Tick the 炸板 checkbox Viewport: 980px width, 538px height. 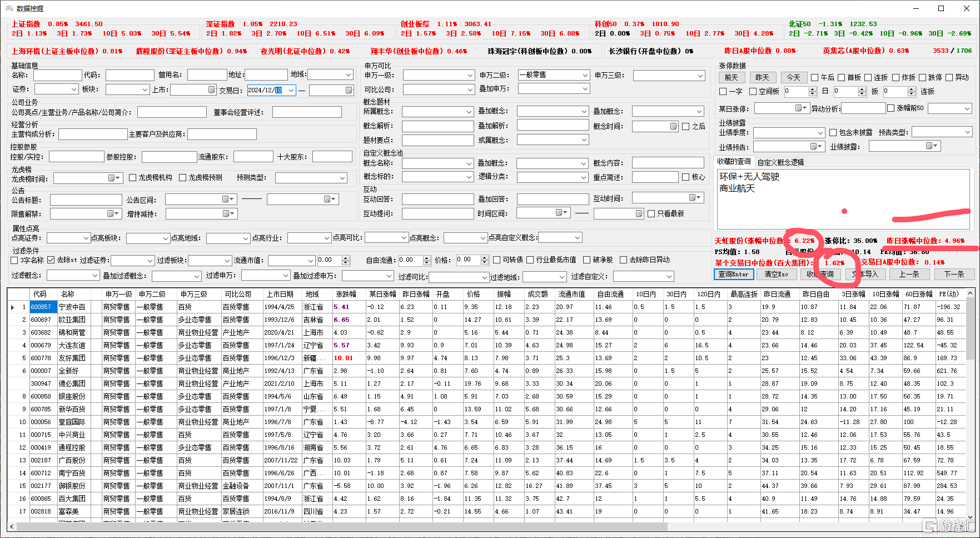click(896, 77)
